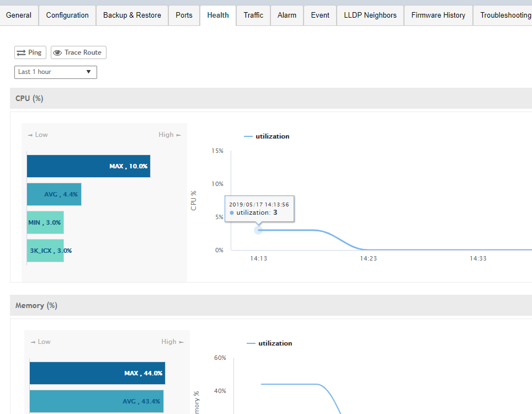Select the Firmware History tab
The width and height of the screenshot is (532, 414).
pyautogui.click(x=438, y=15)
